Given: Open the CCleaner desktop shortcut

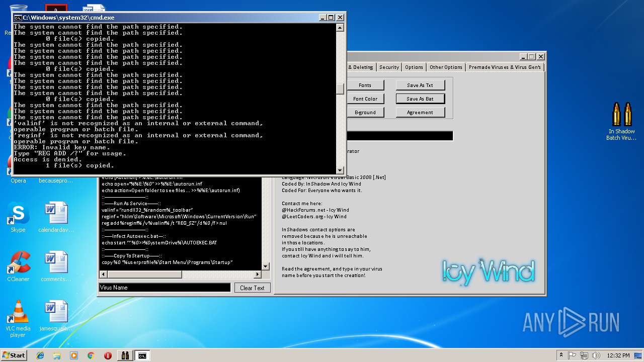Looking at the screenshot, I should (18, 267).
